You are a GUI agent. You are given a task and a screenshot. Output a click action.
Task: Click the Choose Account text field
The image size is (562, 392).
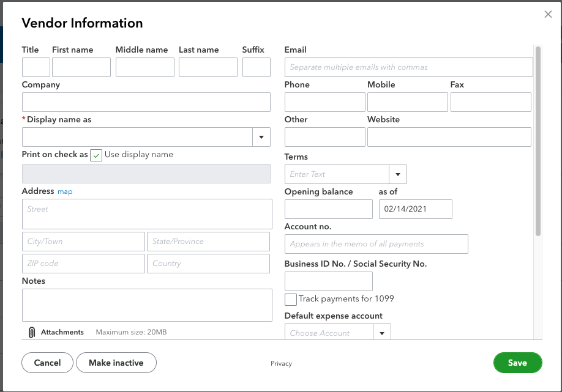[x=329, y=332]
